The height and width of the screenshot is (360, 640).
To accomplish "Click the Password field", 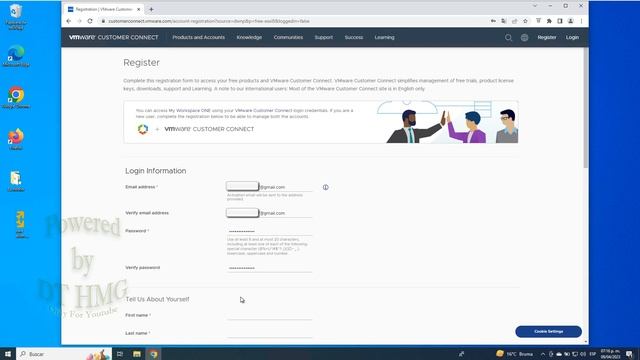I will [269, 231].
